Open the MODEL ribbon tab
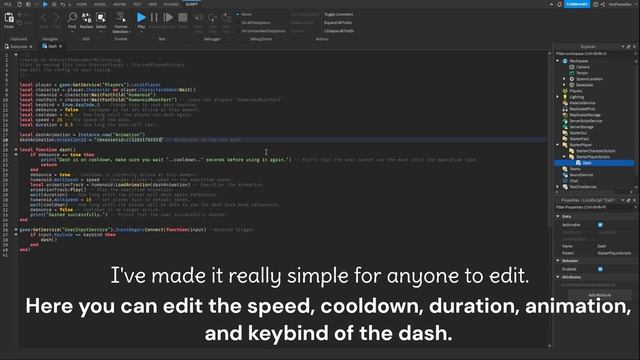This screenshot has width=640, height=360. click(x=100, y=4)
